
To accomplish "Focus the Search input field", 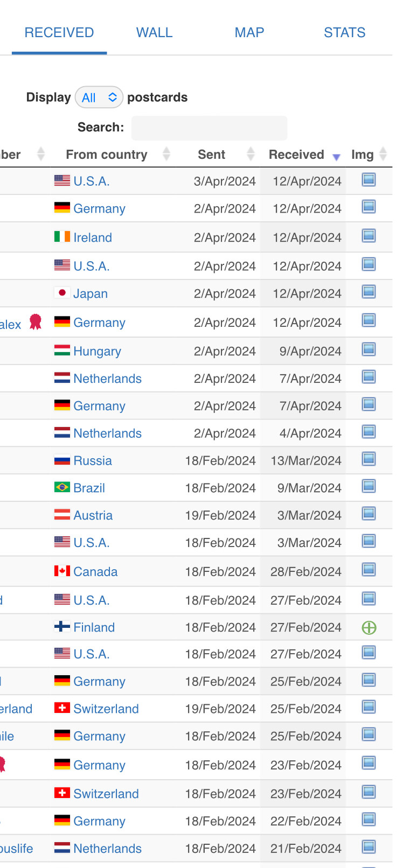I will click(210, 128).
